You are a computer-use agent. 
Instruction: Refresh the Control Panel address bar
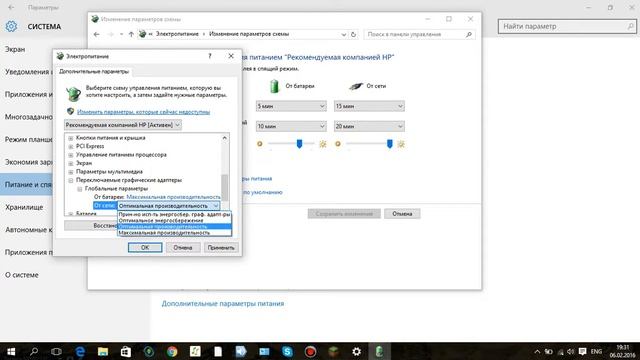click(353, 34)
